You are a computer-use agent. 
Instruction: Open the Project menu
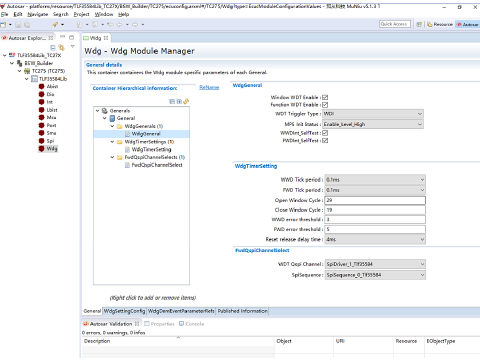tap(82, 14)
